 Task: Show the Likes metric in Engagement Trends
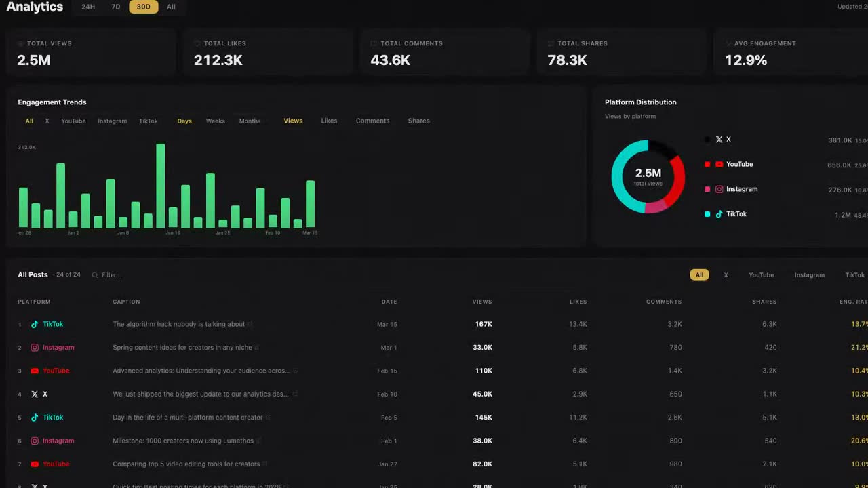click(x=329, y=121)
